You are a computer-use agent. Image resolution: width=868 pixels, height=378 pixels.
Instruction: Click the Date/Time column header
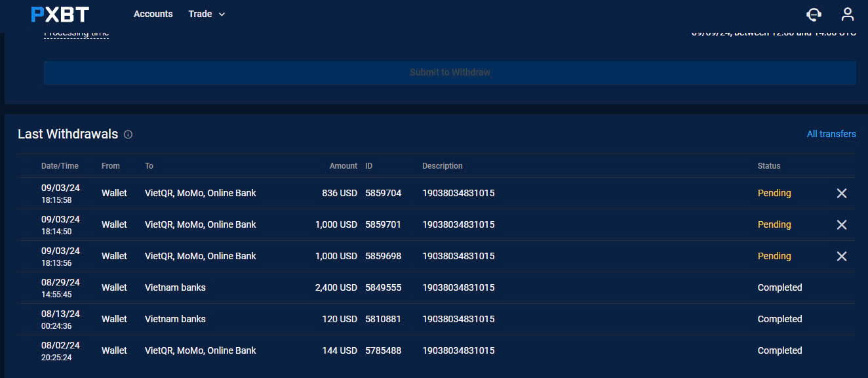60,166
